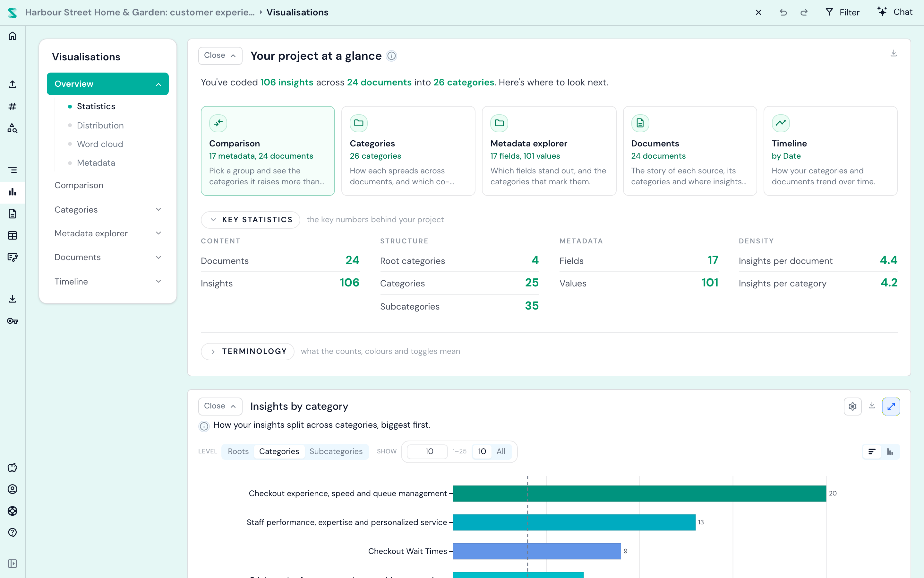924x578 pixels.
Task: Click the undo arrow in top bar
Action: 783,12
